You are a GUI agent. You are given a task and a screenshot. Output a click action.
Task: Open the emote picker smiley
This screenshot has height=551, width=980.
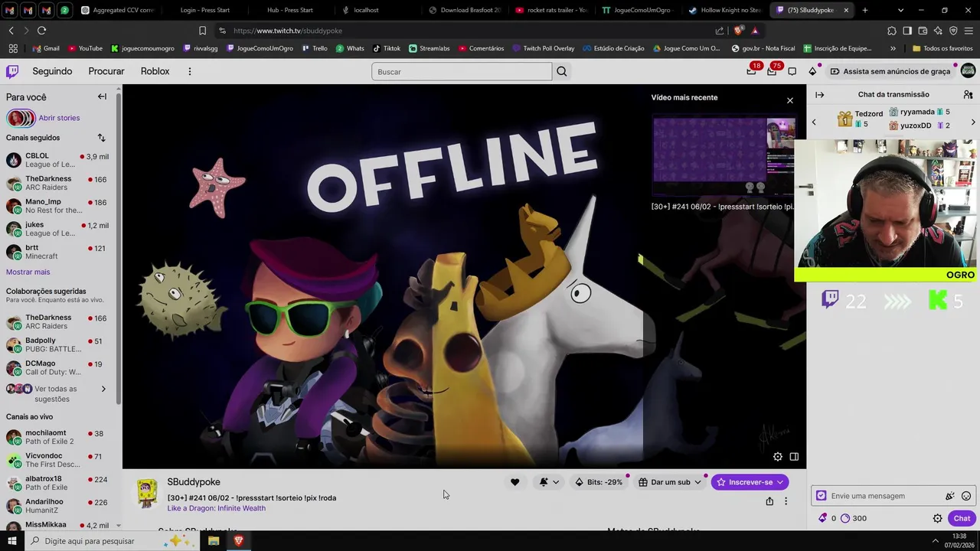pos(966,496)
